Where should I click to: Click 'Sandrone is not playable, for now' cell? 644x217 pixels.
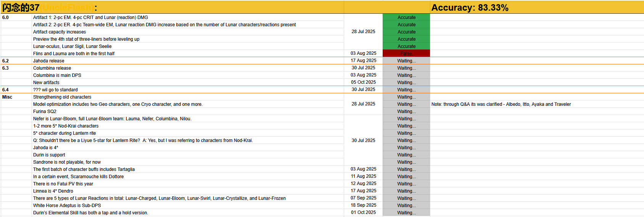(188, 162)
